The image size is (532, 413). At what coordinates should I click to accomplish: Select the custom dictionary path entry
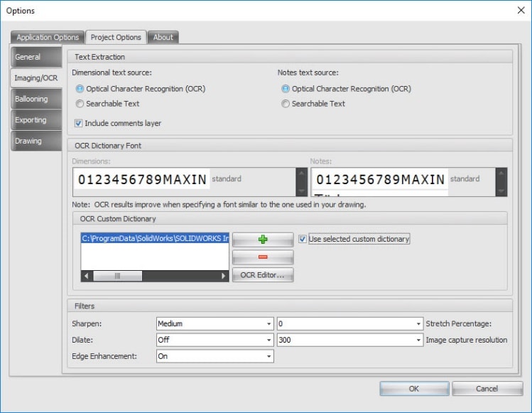coord(155,239)
